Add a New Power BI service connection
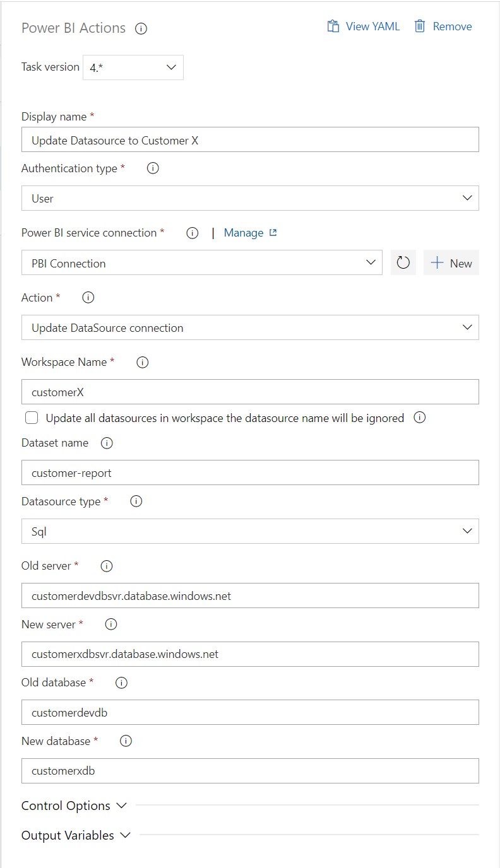This screenshot has height=868, width=500. point(451,263)
